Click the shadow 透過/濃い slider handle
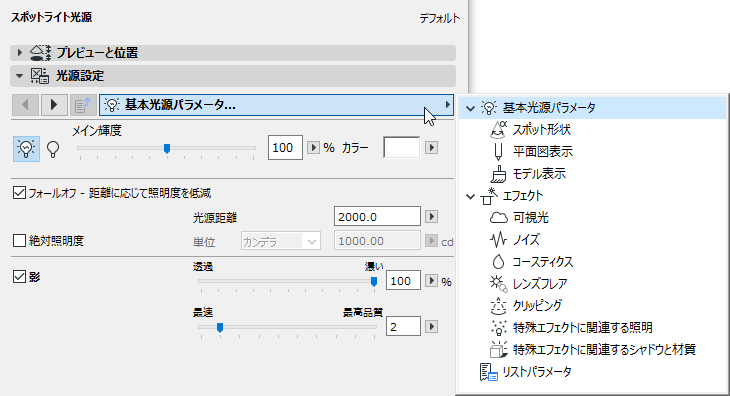 click(373, 282)
